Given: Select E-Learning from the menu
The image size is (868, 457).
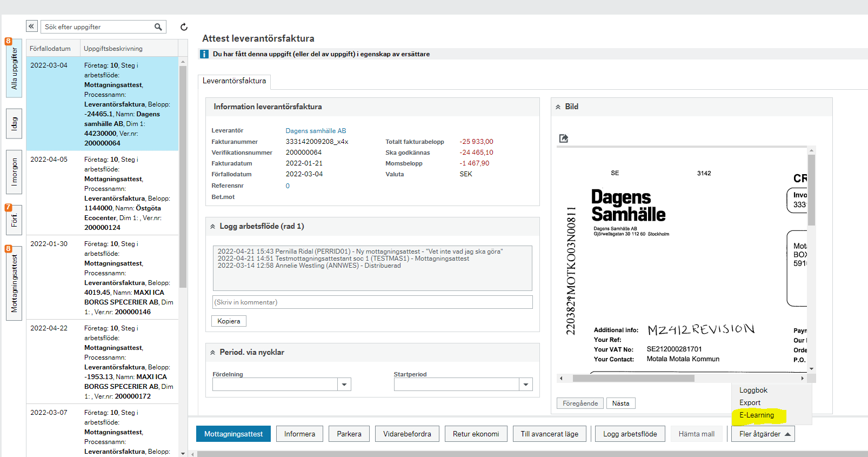Looking at the screenshot, I should click(x=756, y=415).
